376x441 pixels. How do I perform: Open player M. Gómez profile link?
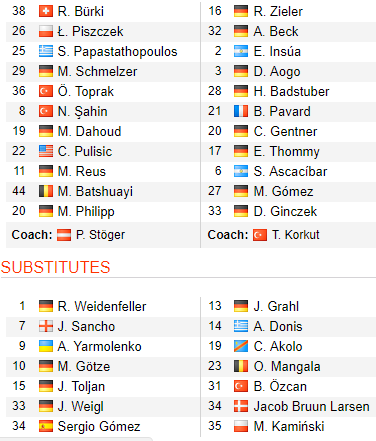point(283,191)
